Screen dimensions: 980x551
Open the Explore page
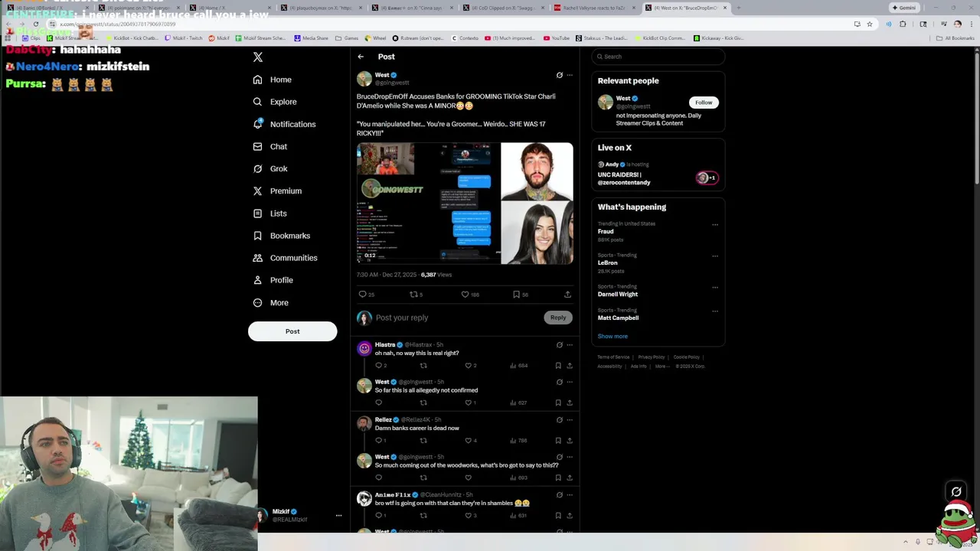pyautogui.click(x=274, y=102)
